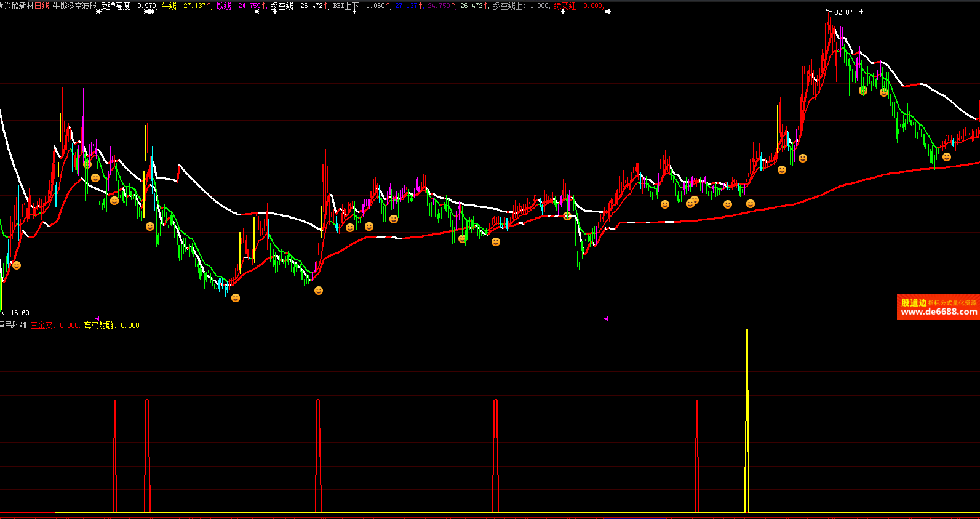Click right purple triangle marker under main chart

tap(606, 318)
